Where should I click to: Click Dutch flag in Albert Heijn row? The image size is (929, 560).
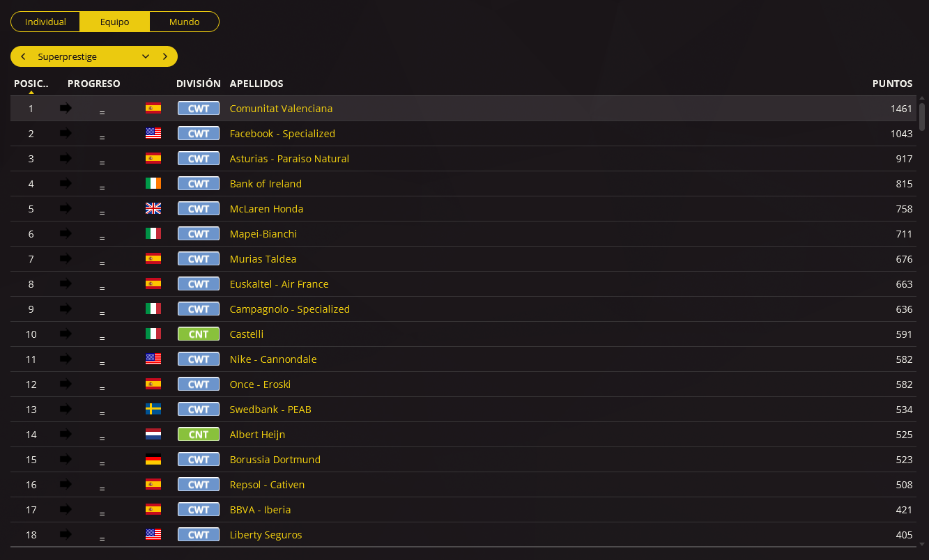(x=153, y=434)
